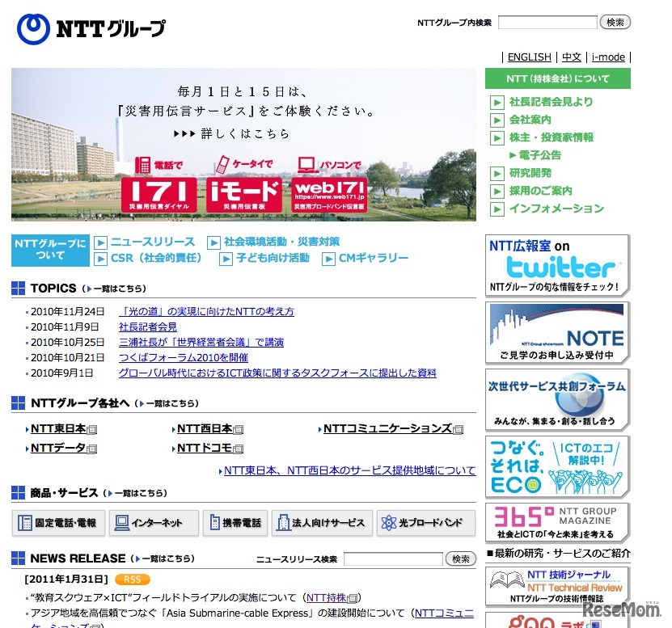Select the 固定電話・電報 service icon

pos(58,523)
